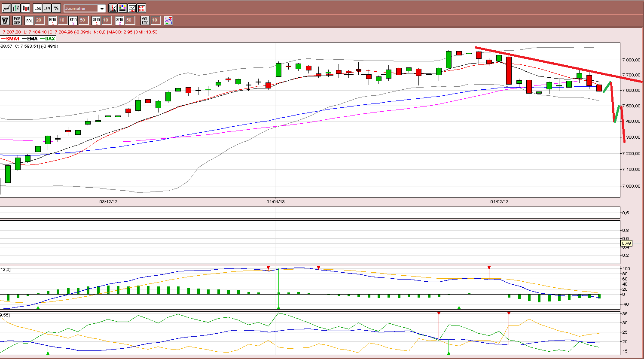This screenshot has width=644, height=359.
Task: Open the Journalier period dropdown
Action: [x=85, y=9]
